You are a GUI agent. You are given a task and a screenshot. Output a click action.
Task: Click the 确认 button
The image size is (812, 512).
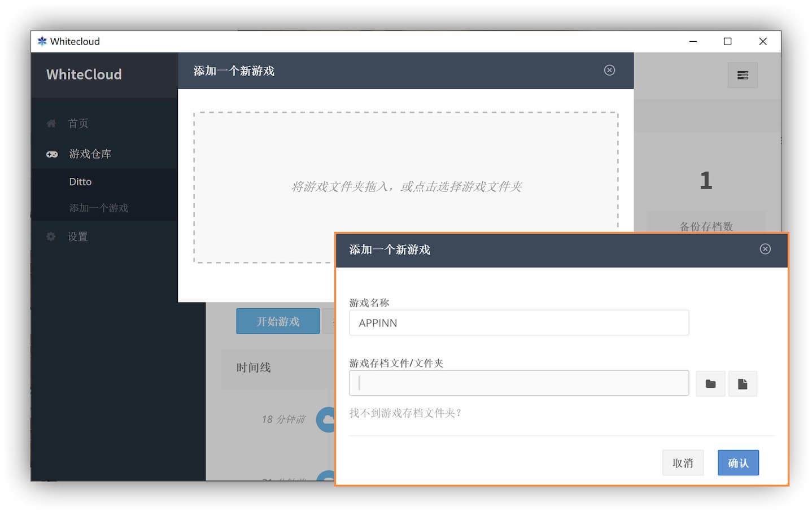738,463
